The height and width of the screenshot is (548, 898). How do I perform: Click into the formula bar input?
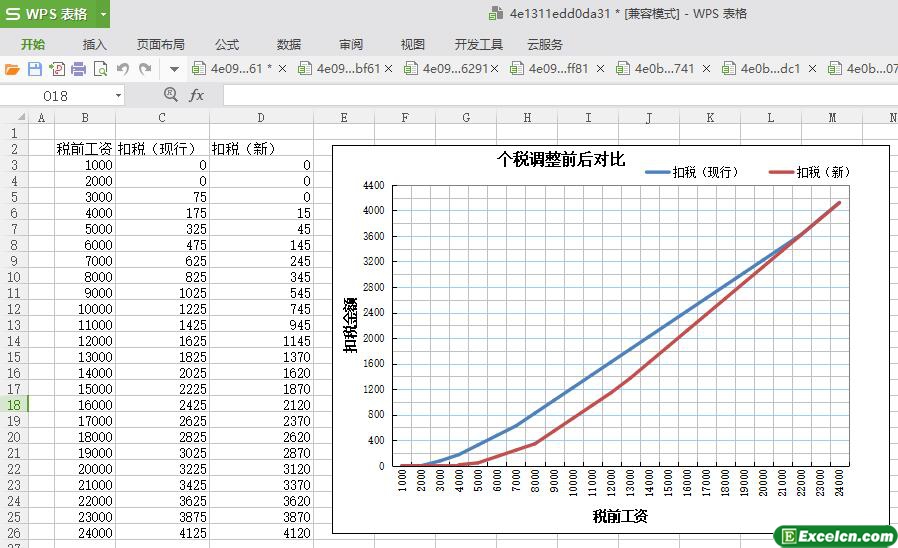[x=560, y=96]
